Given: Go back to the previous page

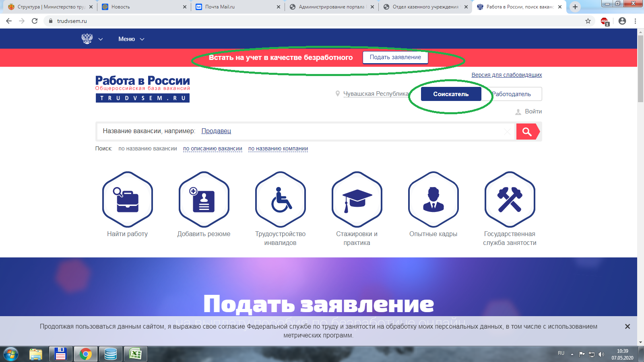Looking at the screenshot, I should (x=9, y=21).
